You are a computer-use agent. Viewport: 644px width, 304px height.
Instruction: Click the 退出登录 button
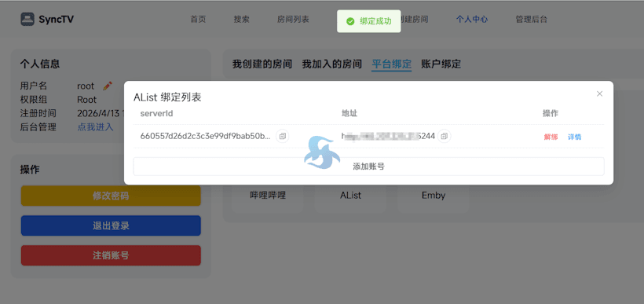111,225
